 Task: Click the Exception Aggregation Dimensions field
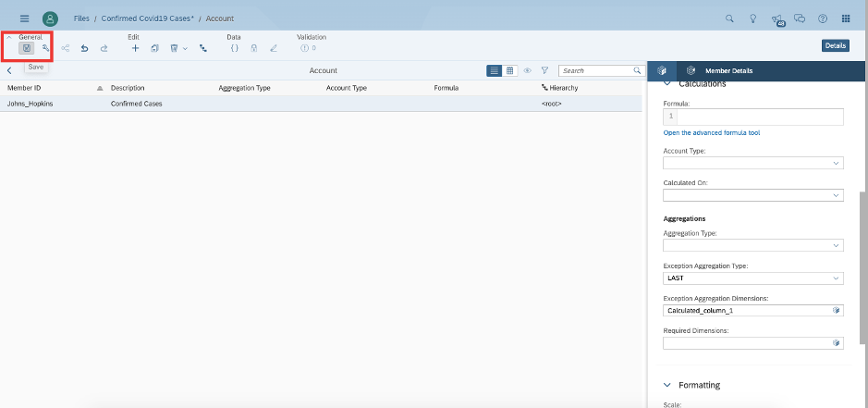click(752, 311)
